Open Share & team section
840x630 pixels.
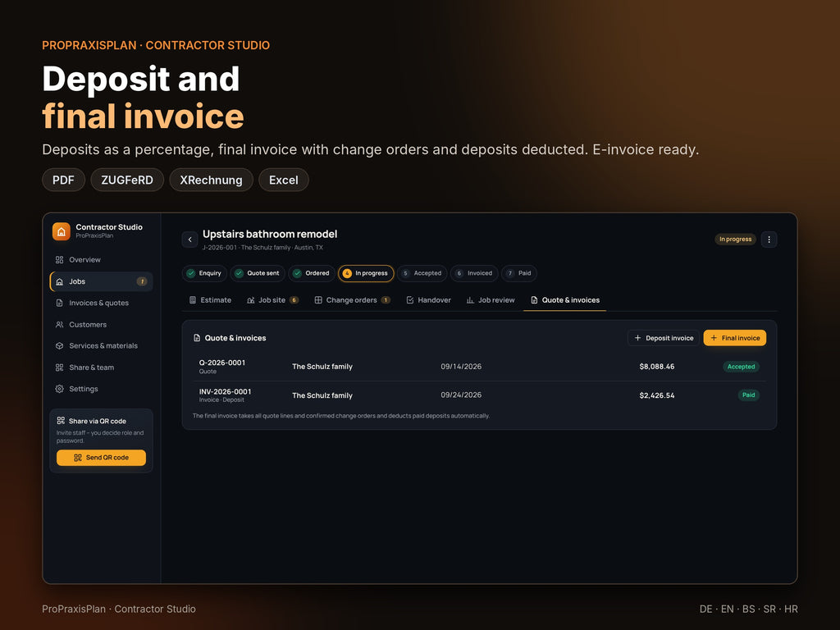pos(101,367)
